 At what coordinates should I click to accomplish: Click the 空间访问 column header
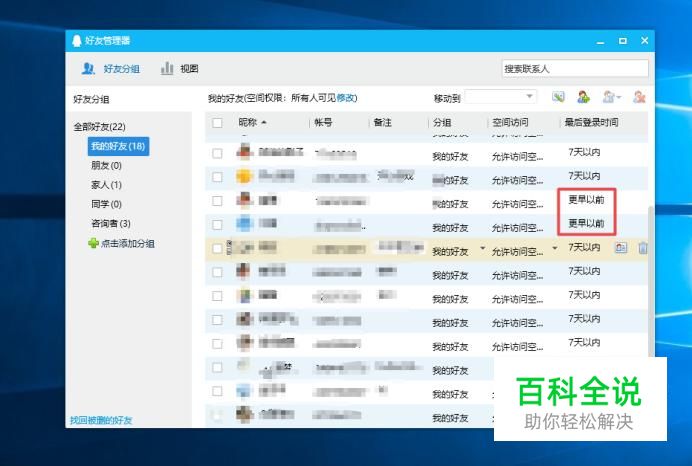point(510,122)
